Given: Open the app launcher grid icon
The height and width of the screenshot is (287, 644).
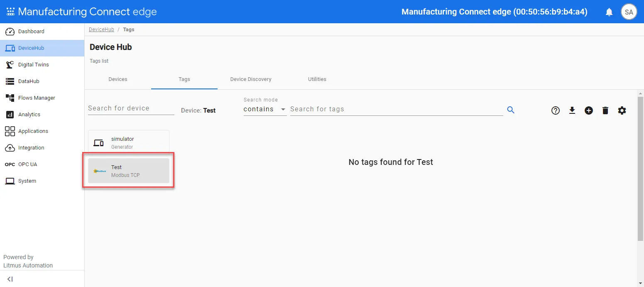Looking at the screenshot, I should click(x=10, y=12).
